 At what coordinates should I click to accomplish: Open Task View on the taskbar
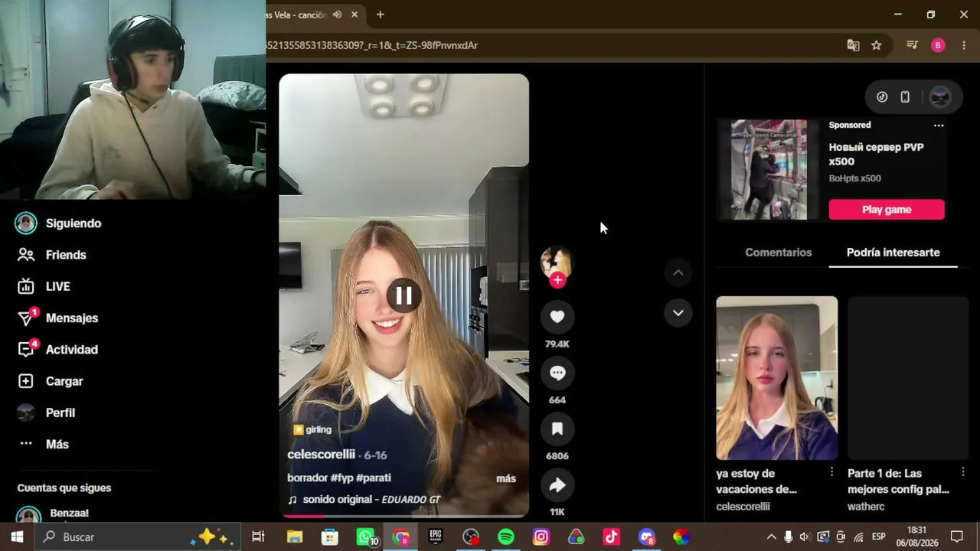[258, 537]
